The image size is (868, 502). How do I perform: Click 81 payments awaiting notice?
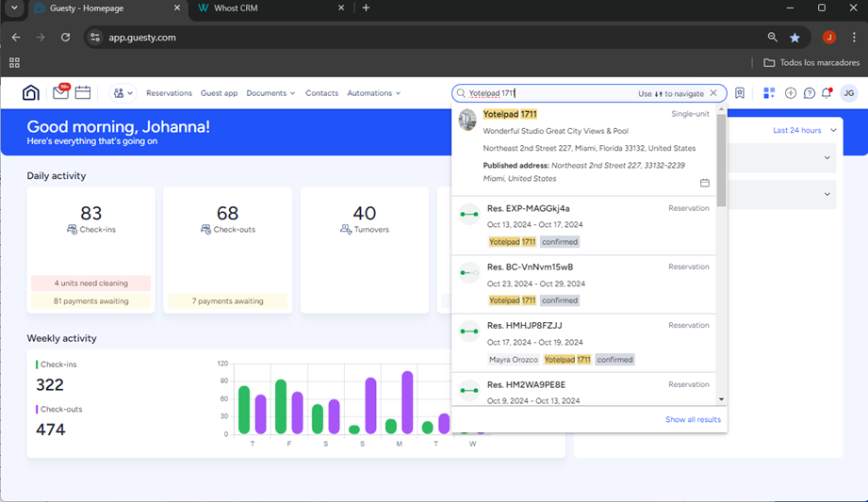tap(90, 301)
